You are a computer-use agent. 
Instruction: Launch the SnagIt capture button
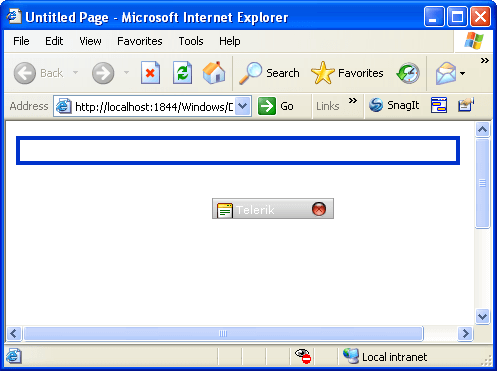tap(394, 105)
